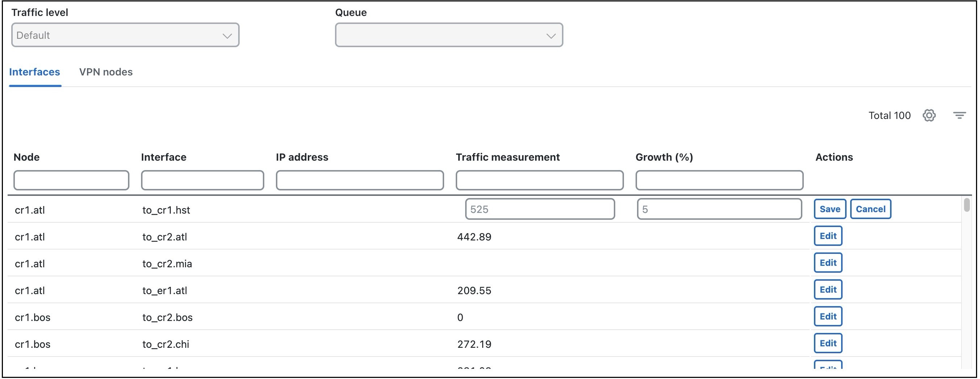Viewport: 980px width, 379px height.
Task: Open the table column settings gear icon
Action: point(929,115)
